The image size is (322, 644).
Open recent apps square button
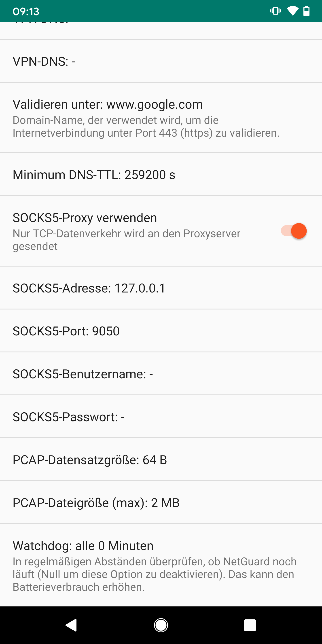pos(250,625)
